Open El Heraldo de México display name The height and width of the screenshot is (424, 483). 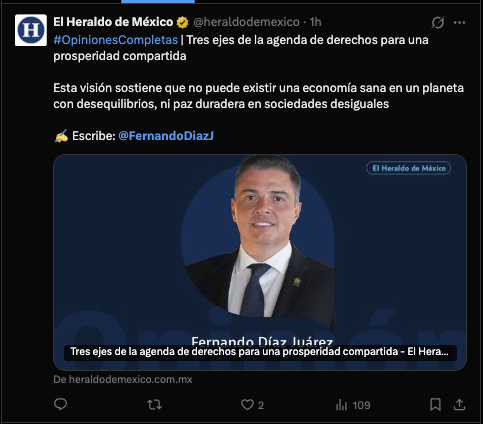click(113, 22)
